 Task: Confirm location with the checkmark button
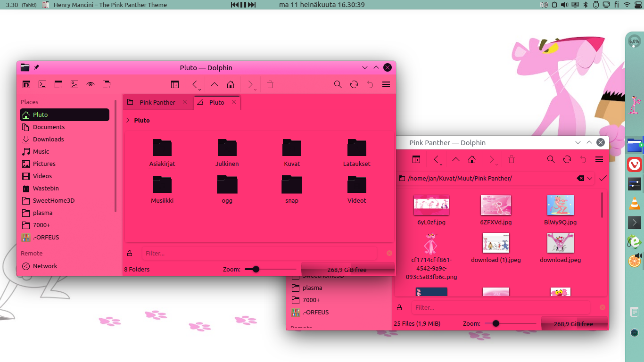[603, 178]
